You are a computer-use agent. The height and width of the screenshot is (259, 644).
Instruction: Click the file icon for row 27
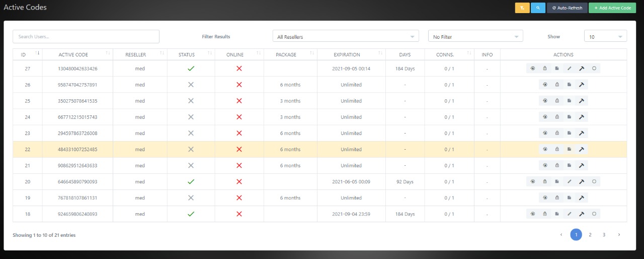[557, 69]
